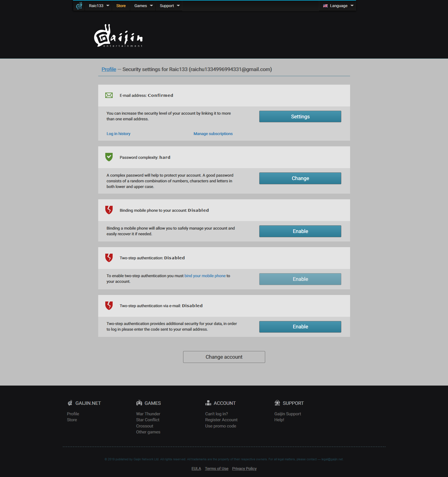Image resolution: width=448 pixels, height=477 pixels.
Task: Click the Change password button
Action: pyautogui.click(x=300, y=178)
